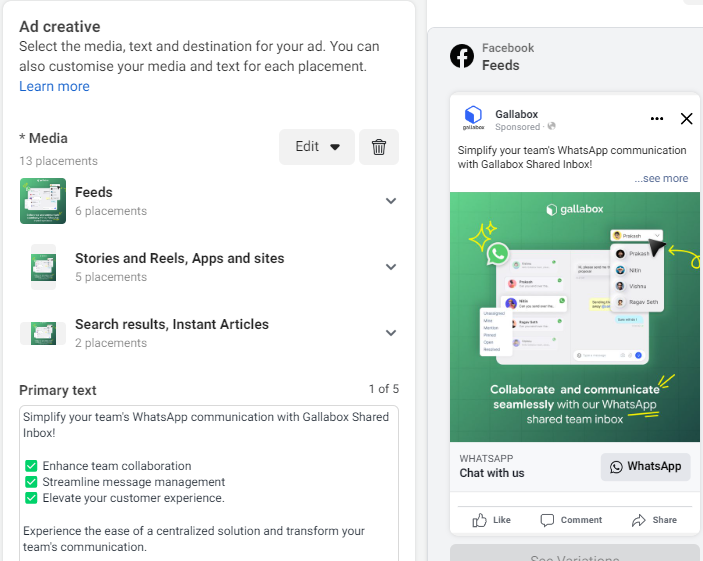This screenshot has width=703, height=561.
Task: Open the Learn more link
Action: point(54,86)
